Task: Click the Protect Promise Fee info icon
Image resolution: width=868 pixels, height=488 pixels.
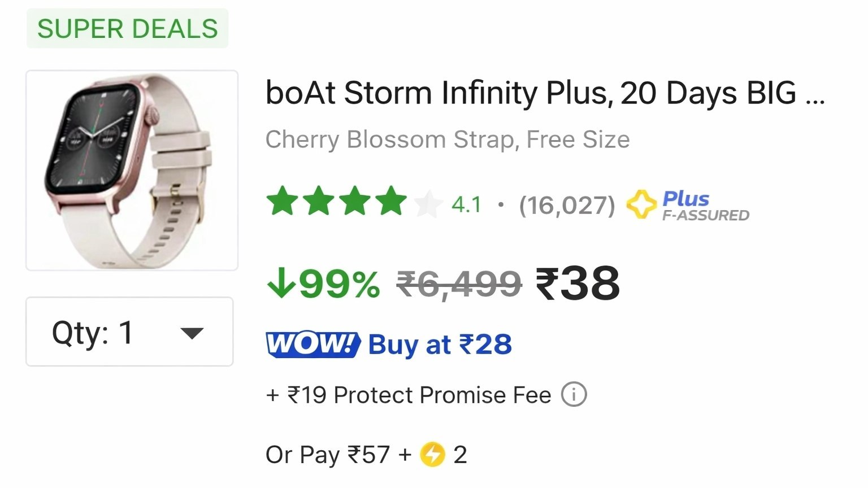Action: click(x=574, y=394)
